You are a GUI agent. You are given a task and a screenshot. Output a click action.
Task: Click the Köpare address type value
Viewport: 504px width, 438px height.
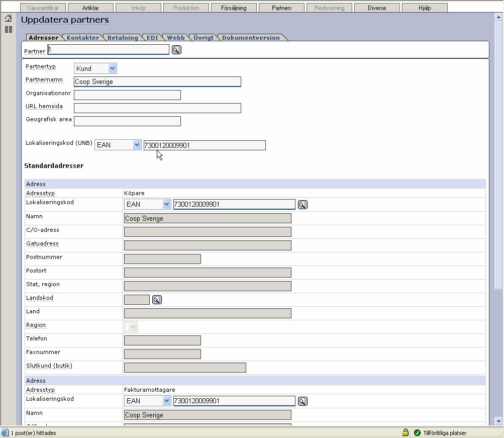(x=134, y=193)
